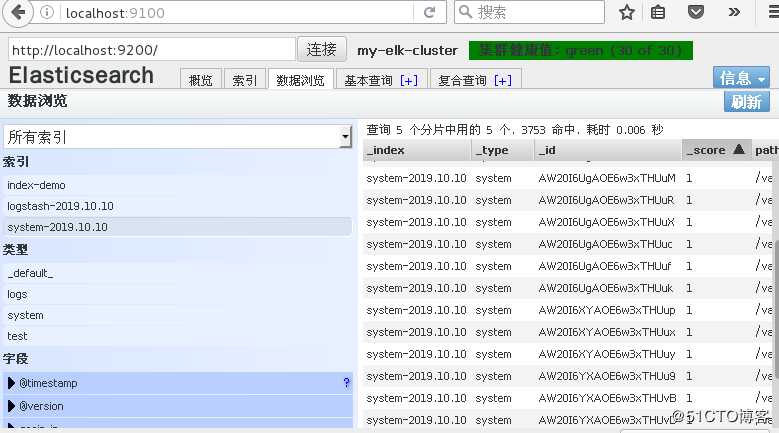Open row with id AW20I6XYAOE6w3xTHUux

(x=570, y=332)
